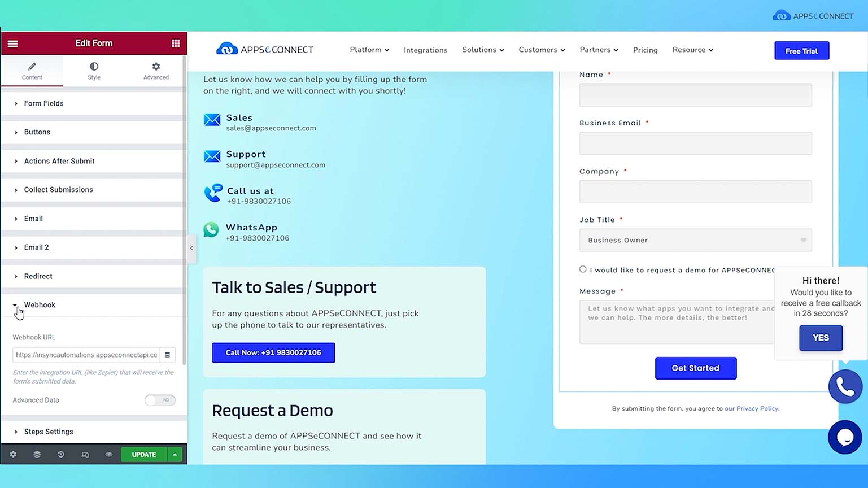Click the Company input field
868x488 pixels.
(695, 191)
